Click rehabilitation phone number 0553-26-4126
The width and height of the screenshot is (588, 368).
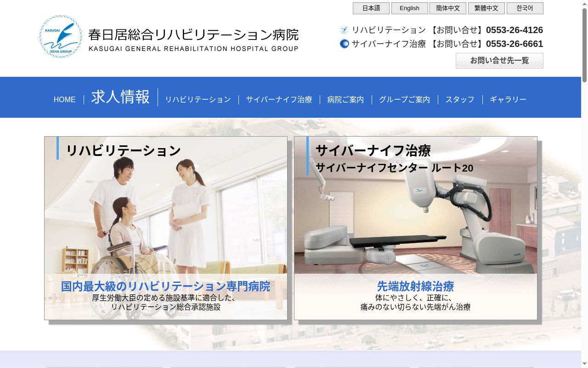514,30
